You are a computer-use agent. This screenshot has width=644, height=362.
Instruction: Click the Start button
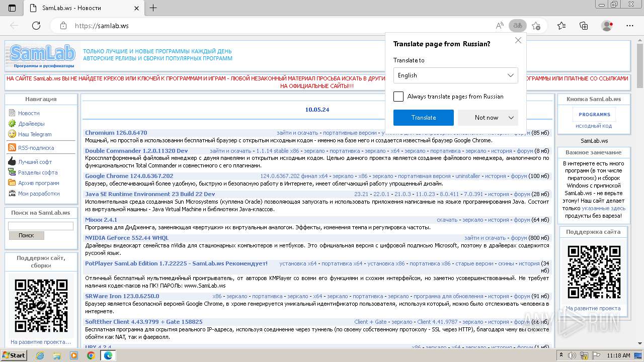tap(14, 355)
